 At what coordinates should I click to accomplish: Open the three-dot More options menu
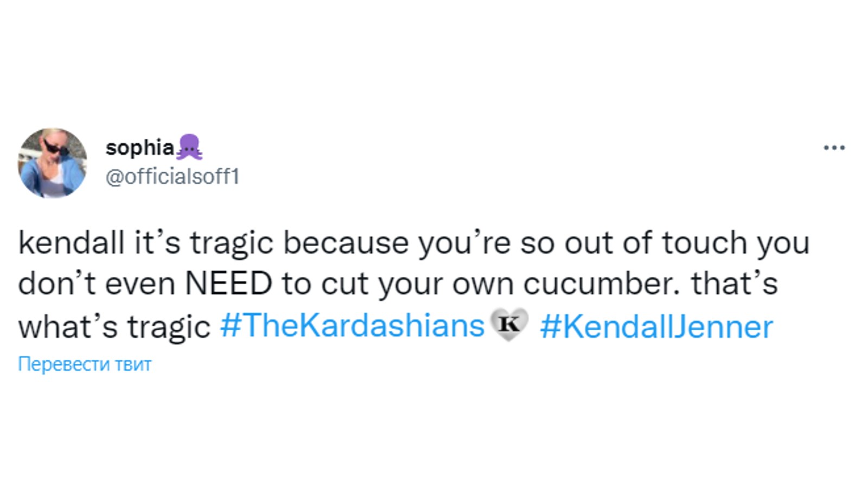[x=834, y=147]
